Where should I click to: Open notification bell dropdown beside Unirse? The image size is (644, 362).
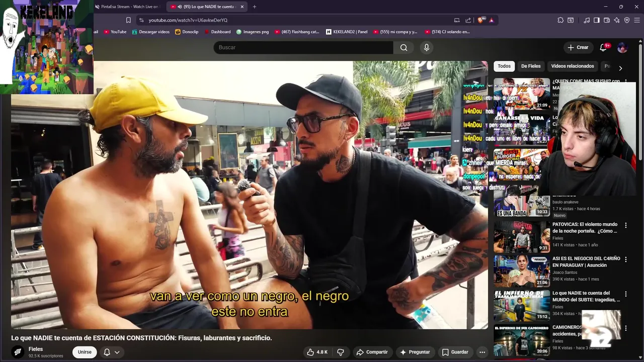click(x=111, y=352)
